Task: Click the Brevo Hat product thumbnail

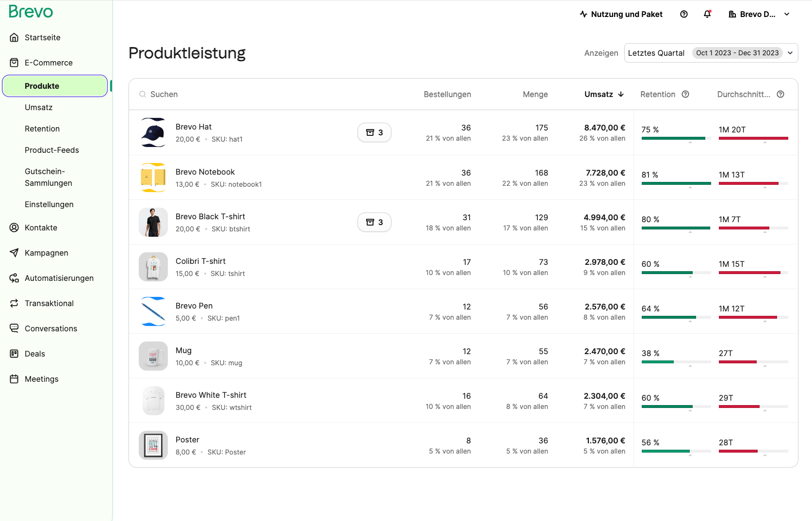Action: coord(153,132)
